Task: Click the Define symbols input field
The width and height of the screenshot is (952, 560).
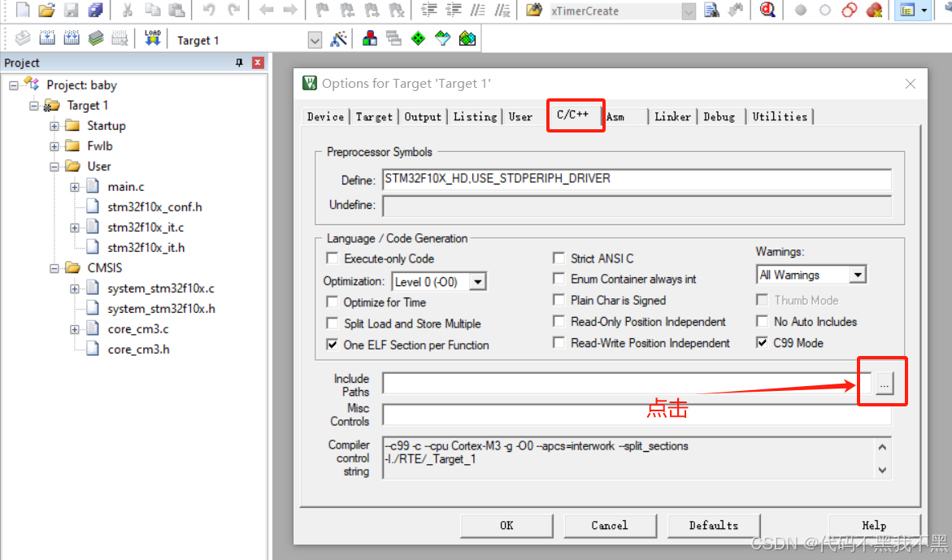Action: point(637,179)
